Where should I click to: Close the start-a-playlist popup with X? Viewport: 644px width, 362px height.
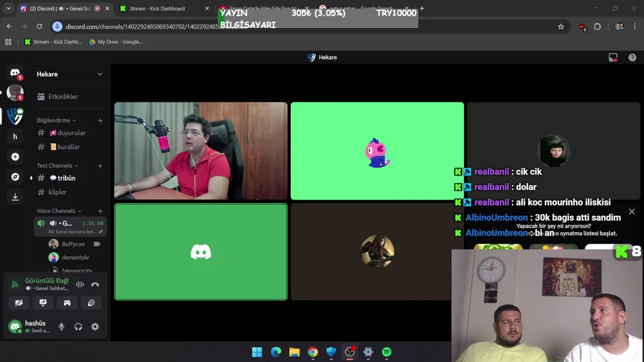[632, 212]
